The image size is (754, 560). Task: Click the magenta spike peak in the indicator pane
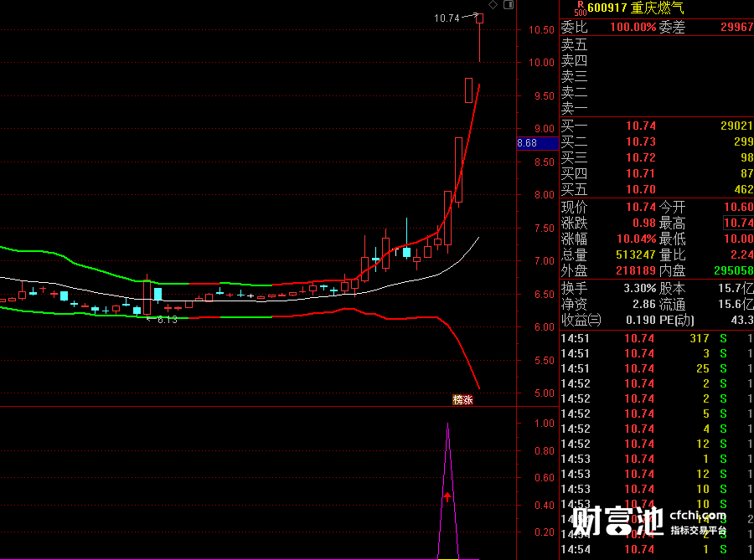click(447, 425)
